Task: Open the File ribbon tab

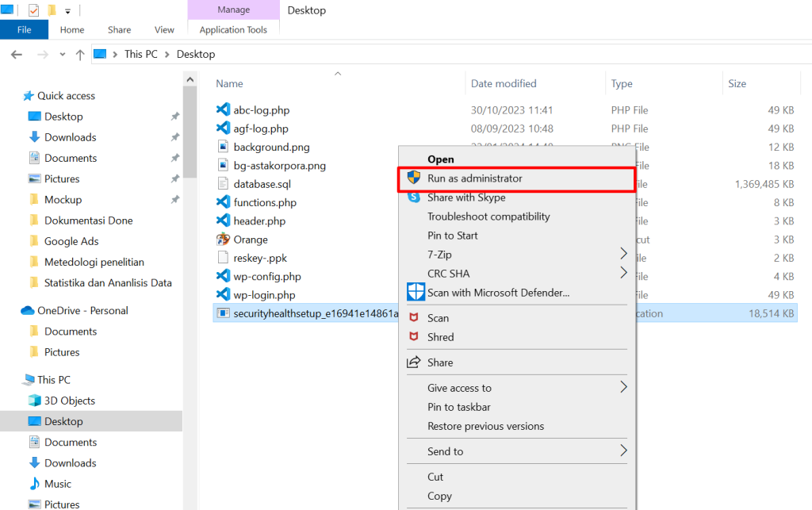Action: point(24,30)
